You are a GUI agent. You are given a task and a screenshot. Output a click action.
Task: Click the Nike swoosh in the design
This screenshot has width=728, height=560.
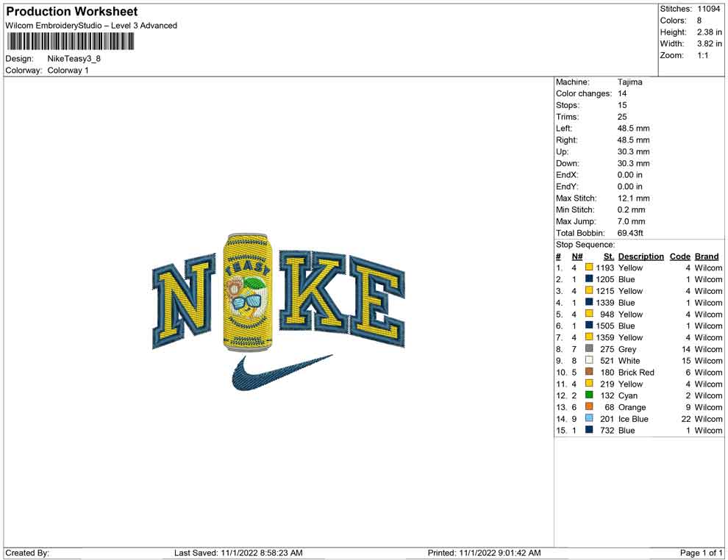pos(282,373)
